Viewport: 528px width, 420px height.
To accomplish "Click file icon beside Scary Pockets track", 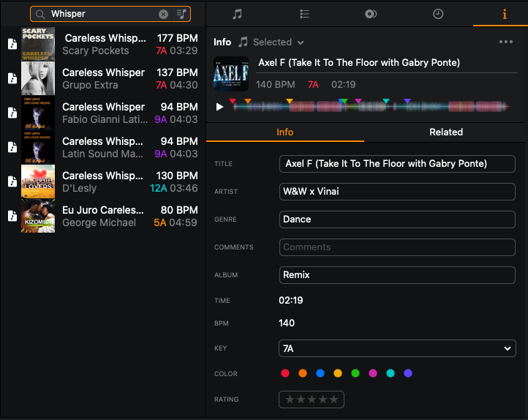I will (12, 44).
